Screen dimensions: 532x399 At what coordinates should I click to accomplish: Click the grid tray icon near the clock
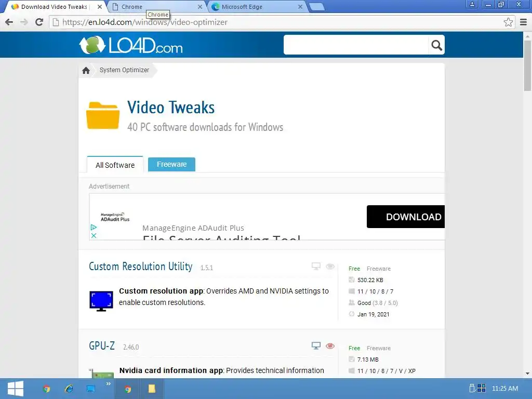pos(482,388)
